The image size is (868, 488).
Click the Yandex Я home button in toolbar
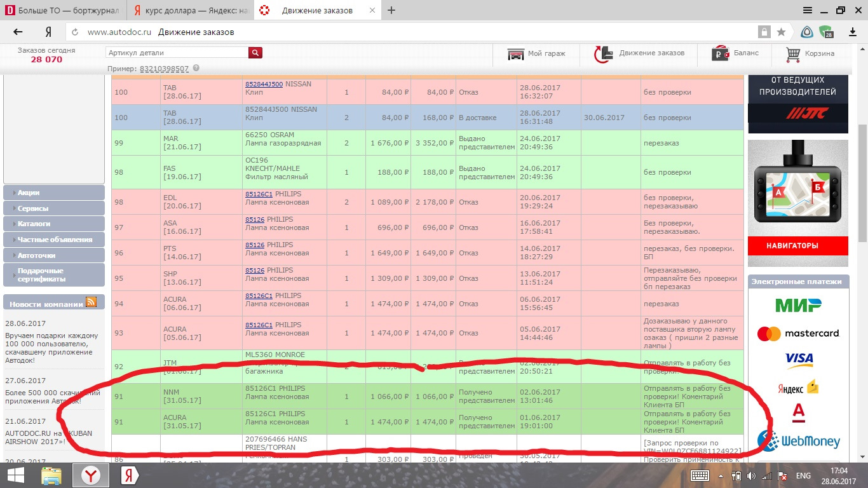click(x=48, y=32)
